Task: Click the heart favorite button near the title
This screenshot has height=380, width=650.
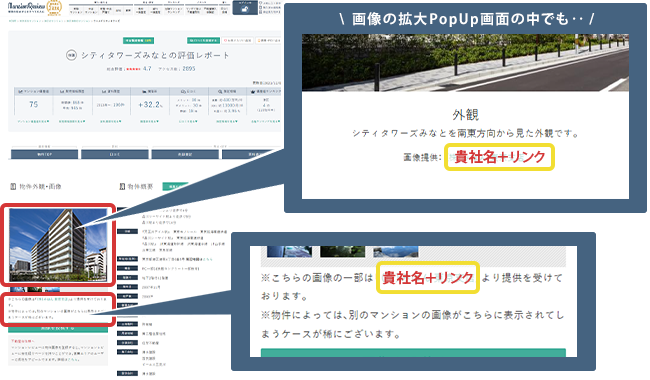Action: pyautogui.click(x=237, y=41)
